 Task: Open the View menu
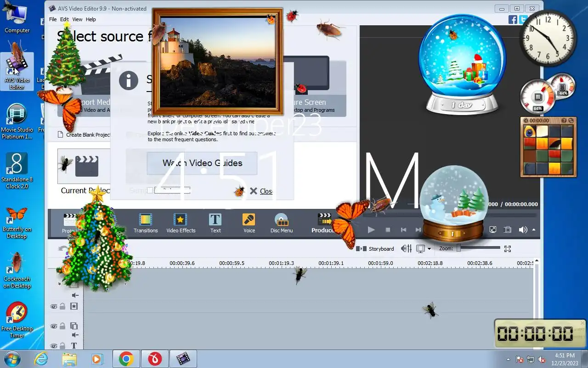(x=77, y=19)
